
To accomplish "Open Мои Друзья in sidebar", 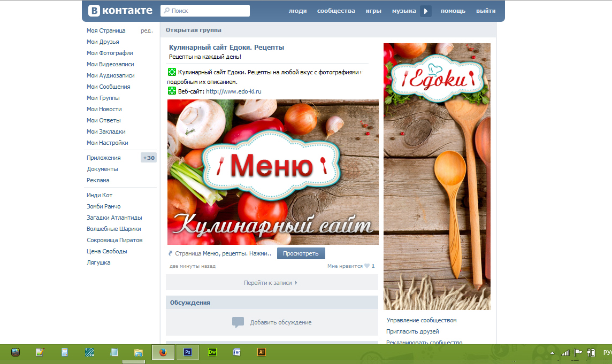I will point(103,42).
